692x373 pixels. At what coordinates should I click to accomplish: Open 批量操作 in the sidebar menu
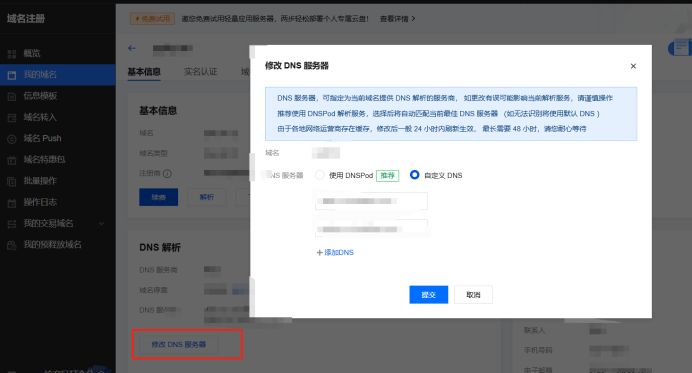coord(40,181)
